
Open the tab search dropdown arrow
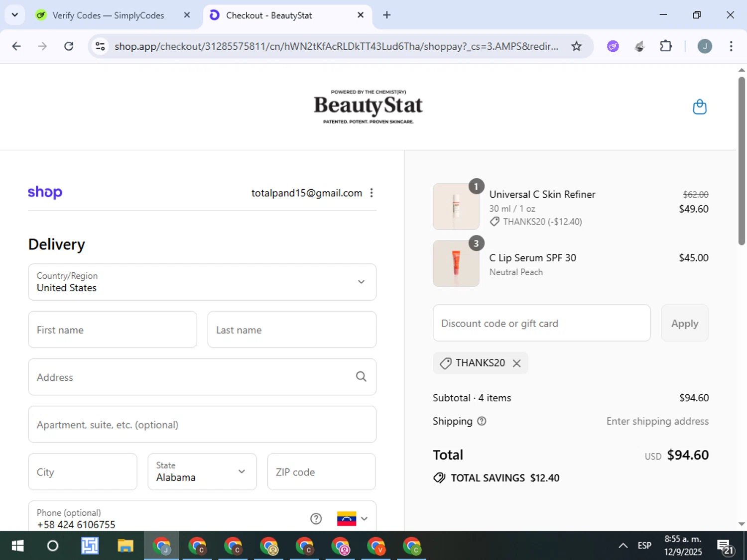pyautogui.click(x=14, y=15)
